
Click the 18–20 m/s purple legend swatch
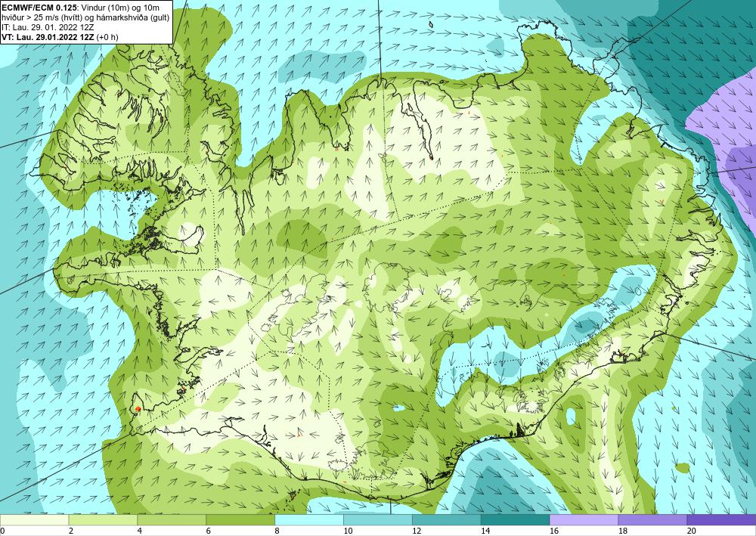tap(652, 520)
